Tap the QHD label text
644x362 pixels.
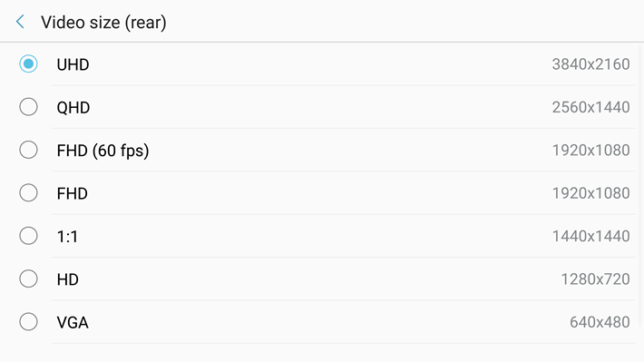(x=73, y=108)
